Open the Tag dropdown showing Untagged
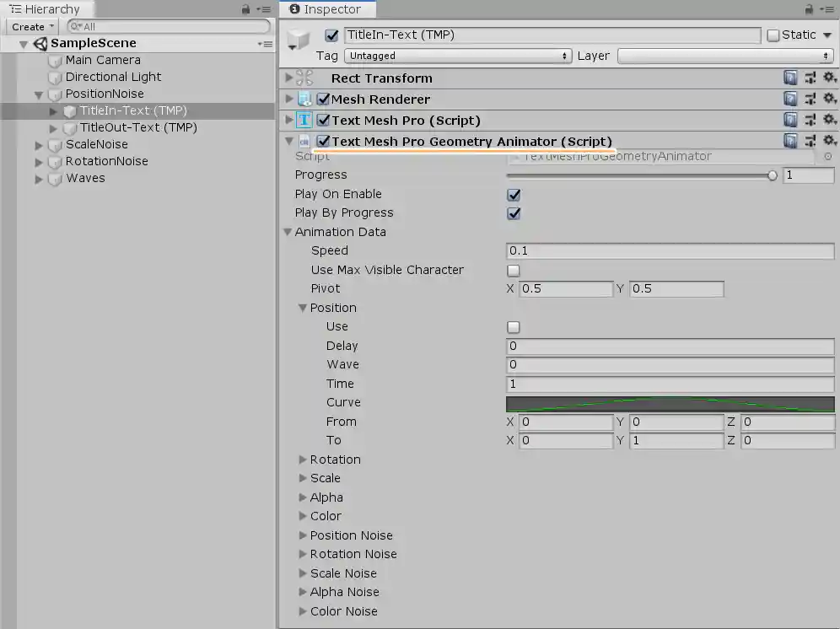The height and width of the screenshot is (629, 840). coord(458,56)
